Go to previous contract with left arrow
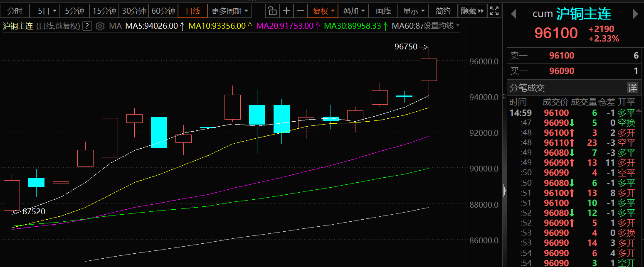 point(514,14)
